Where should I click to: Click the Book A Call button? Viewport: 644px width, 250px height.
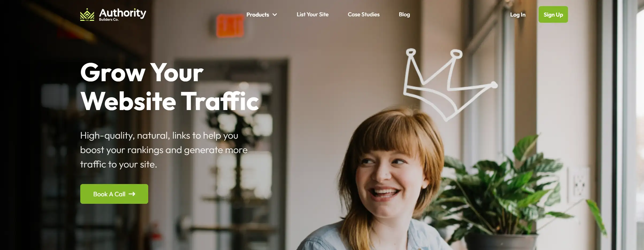pos(114,194)
